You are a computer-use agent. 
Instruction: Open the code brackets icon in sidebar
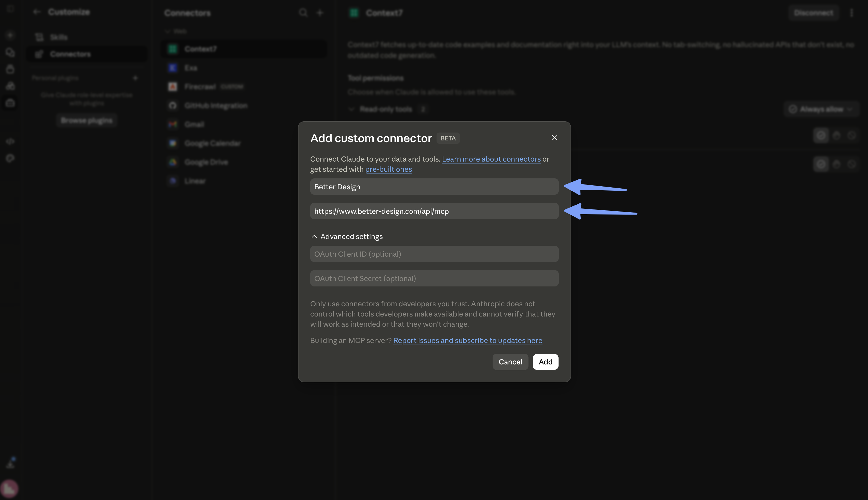(x=10, y=141)
